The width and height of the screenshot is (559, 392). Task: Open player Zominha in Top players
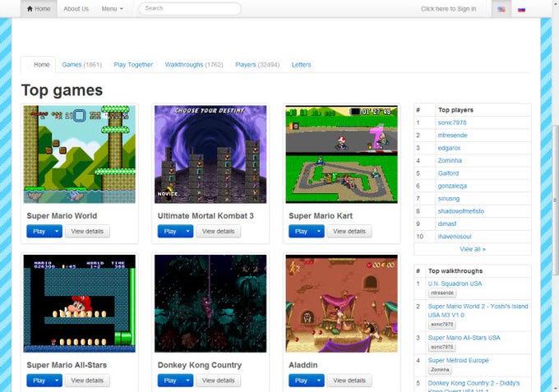450,160
